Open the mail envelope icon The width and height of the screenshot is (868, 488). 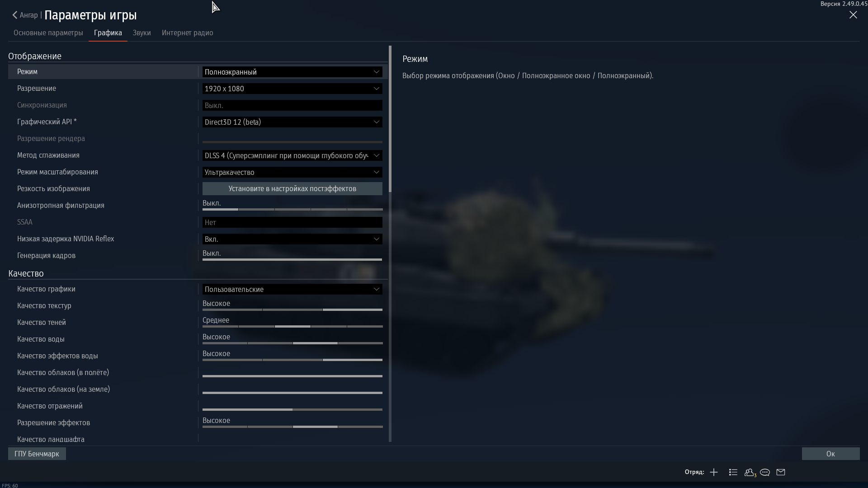tap(781, 472)
